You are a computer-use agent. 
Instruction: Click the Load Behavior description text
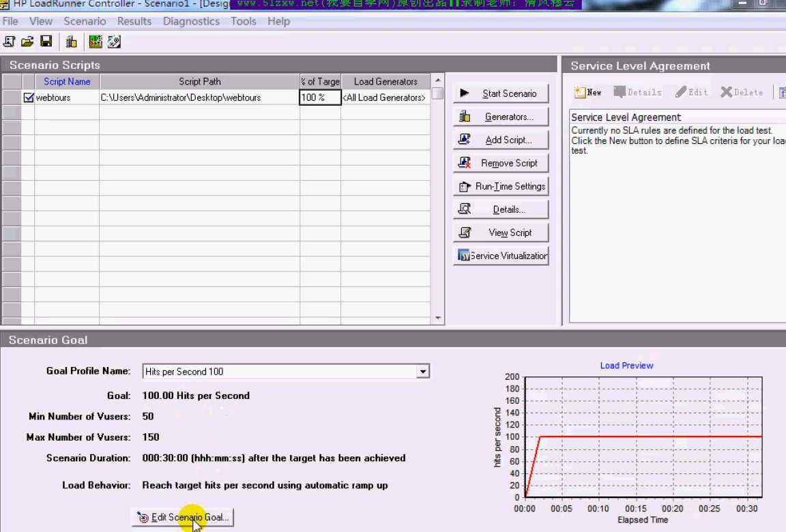coord(265,485)
